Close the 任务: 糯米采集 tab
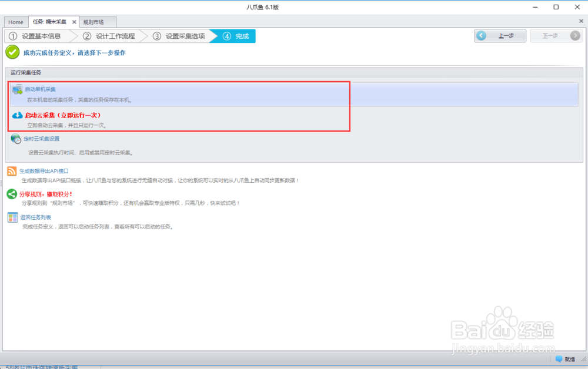This screenshot has width=588, height=369. [x=74, y=22]
